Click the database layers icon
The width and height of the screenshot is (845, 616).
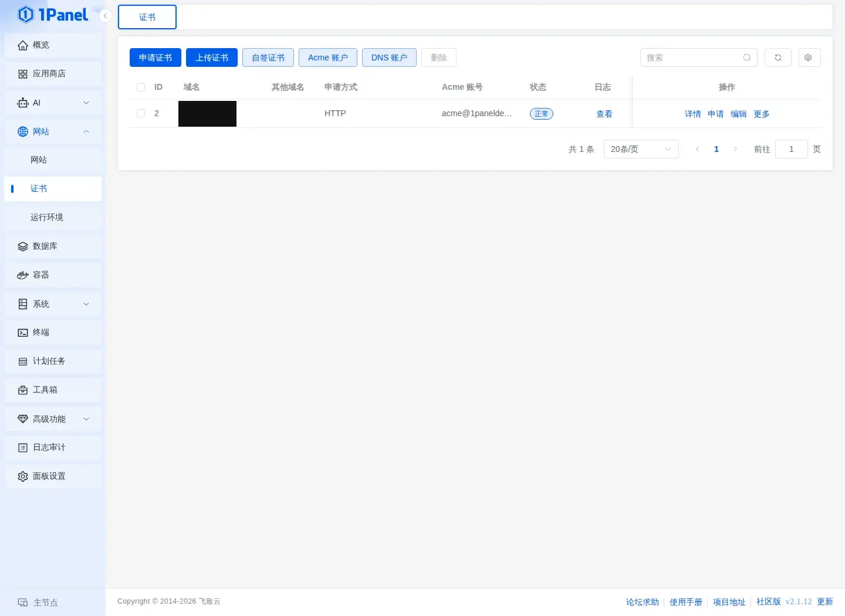[23, 246]
